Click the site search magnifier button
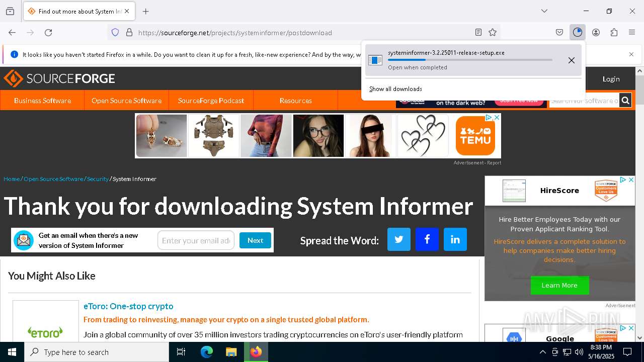The height and width of the screenshot is (362, 644). 625,101
